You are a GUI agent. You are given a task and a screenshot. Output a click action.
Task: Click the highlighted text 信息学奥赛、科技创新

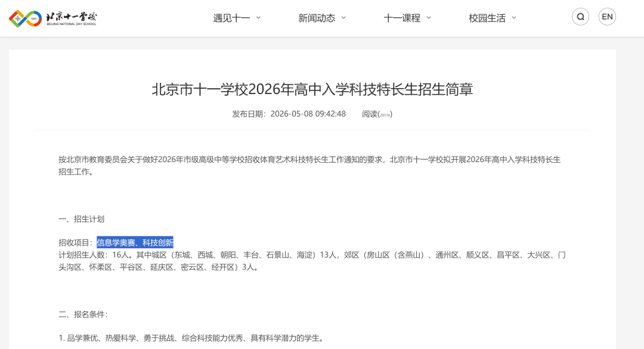[x=135, y=243]
